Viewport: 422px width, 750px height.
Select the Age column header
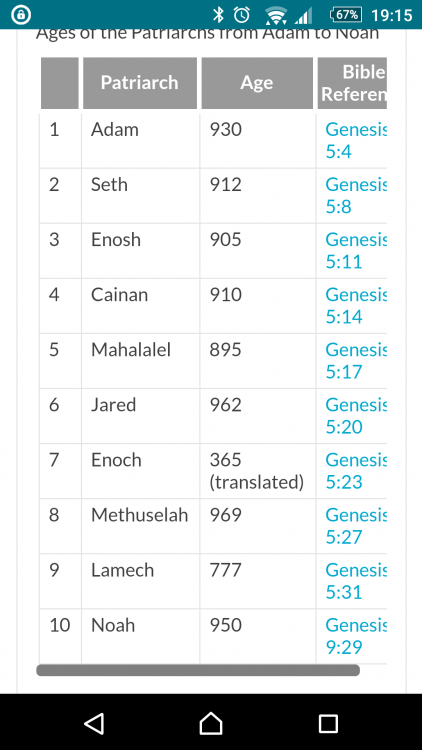(x=257, y=83)
